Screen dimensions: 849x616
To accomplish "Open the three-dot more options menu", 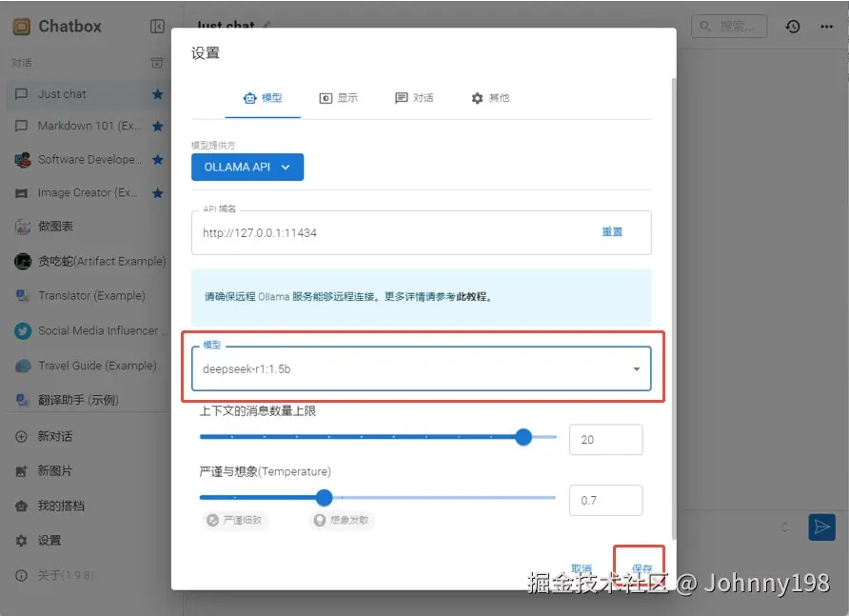I will point(825,26).
